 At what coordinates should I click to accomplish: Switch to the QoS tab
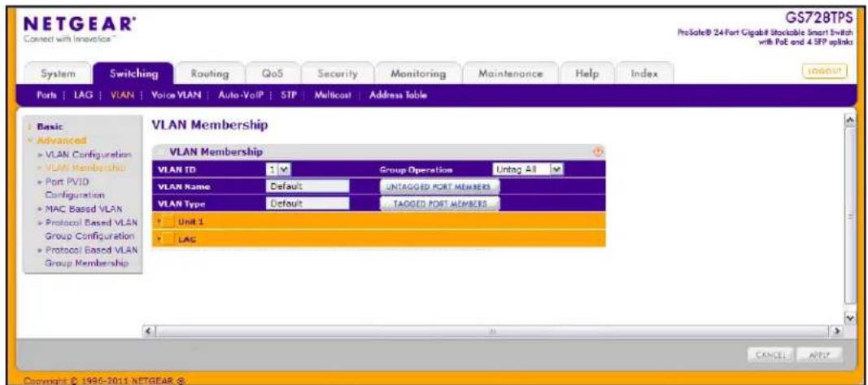coord(273,73)
